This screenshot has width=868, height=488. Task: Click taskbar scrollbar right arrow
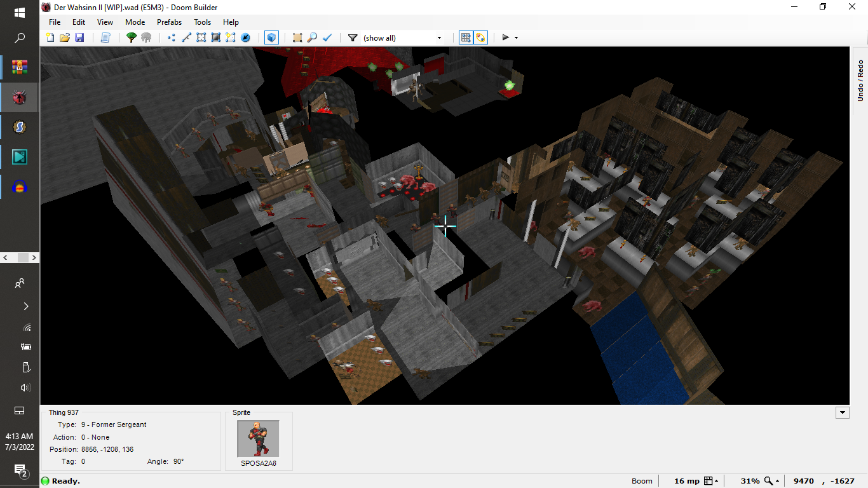[34, 258]
